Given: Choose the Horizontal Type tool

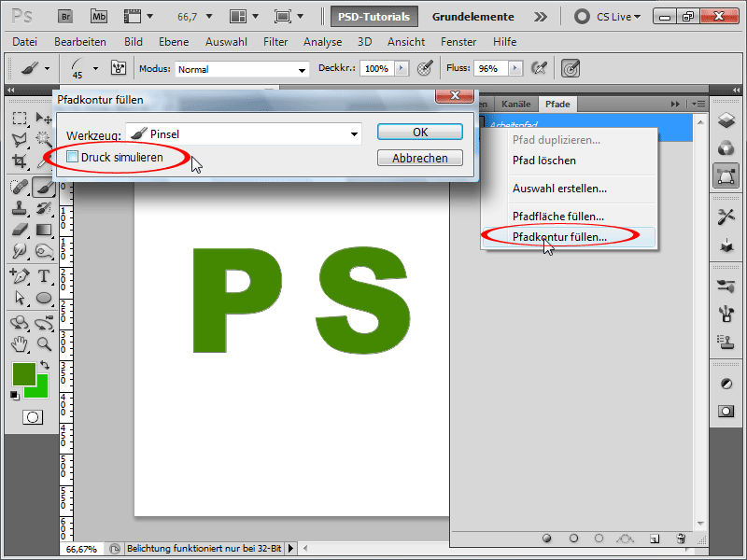Looking at the screenshot, I should tap(44, 275).
